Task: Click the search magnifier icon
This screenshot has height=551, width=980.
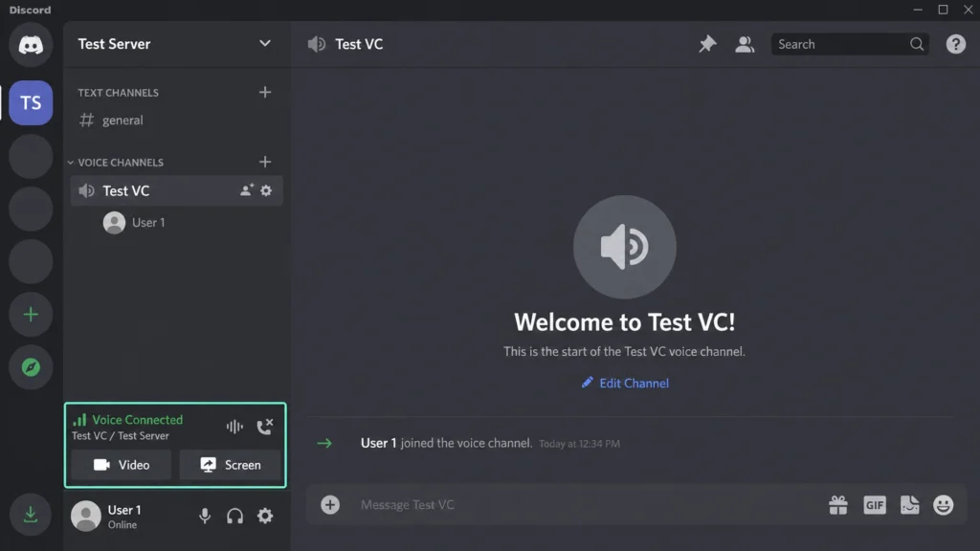Action: 917,44
